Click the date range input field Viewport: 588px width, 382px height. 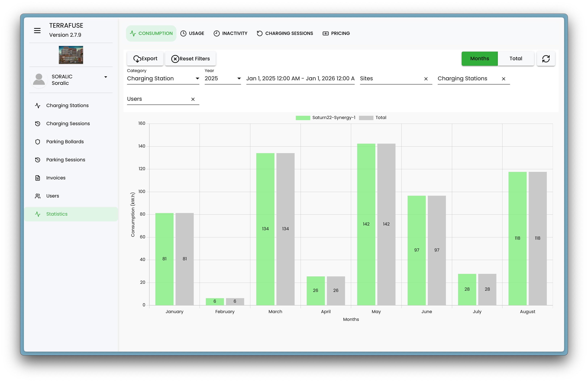(300, 79)
